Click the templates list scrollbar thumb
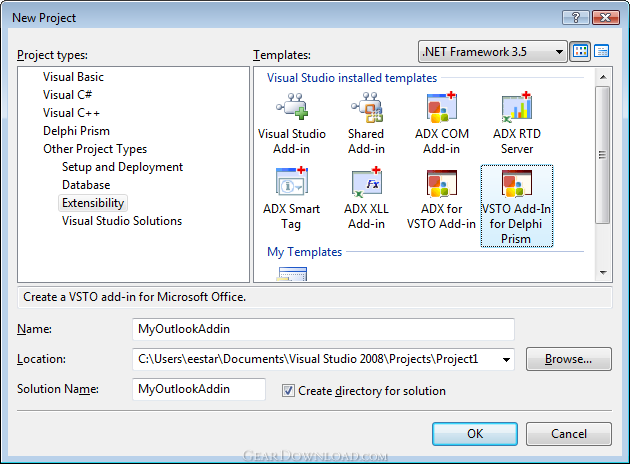 (x=603, y=155)
